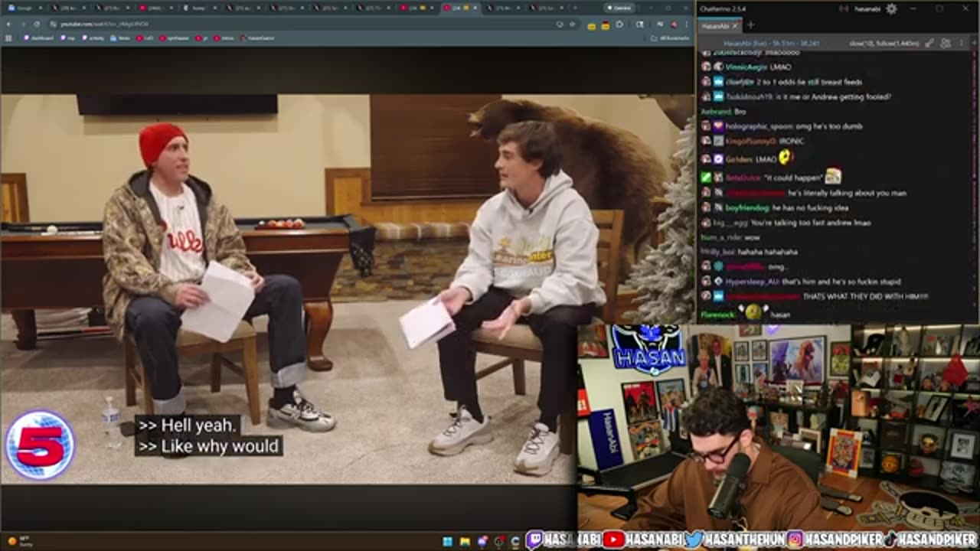
Task: Click the browser back arrow
Action: [x=9, y=24]
